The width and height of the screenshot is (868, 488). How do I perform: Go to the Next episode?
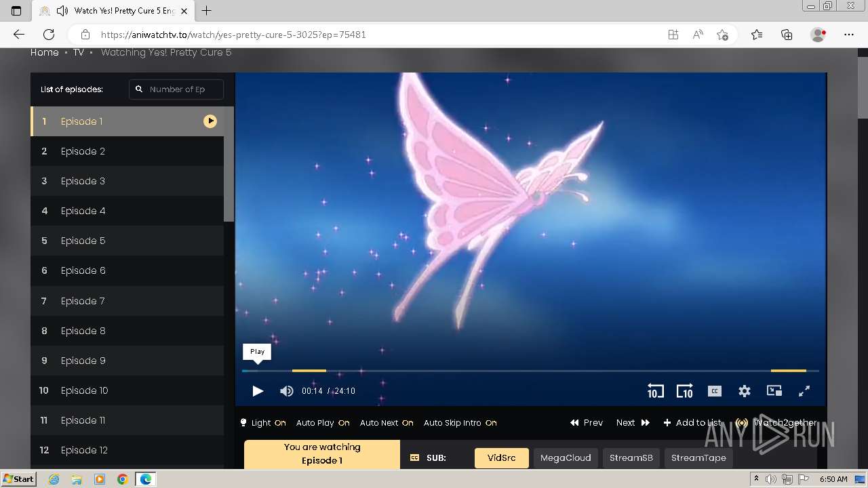(x=633, y=422)
